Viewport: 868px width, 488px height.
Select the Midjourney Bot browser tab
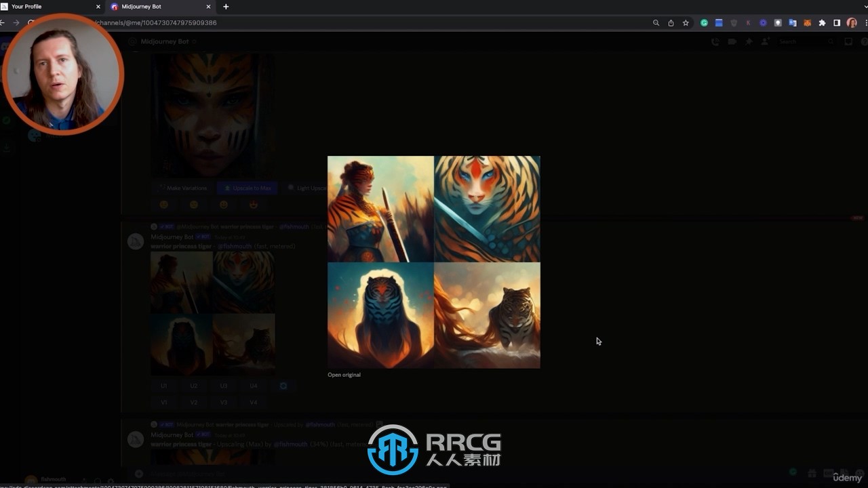coord(161,7)
